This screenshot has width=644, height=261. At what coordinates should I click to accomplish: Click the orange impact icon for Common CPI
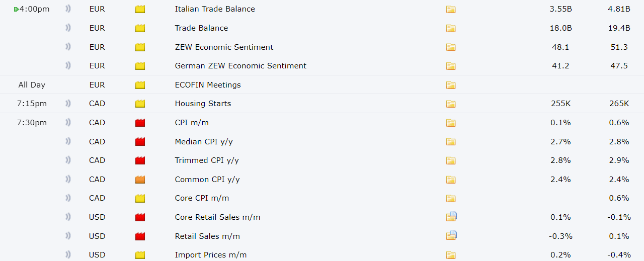point(140,180)
